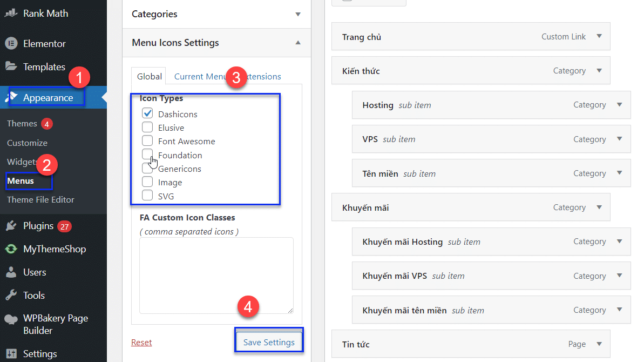Viewport: 644px width, 362px height.
Task: Open the Templates folder icon
Action: (x=10, y=66)
